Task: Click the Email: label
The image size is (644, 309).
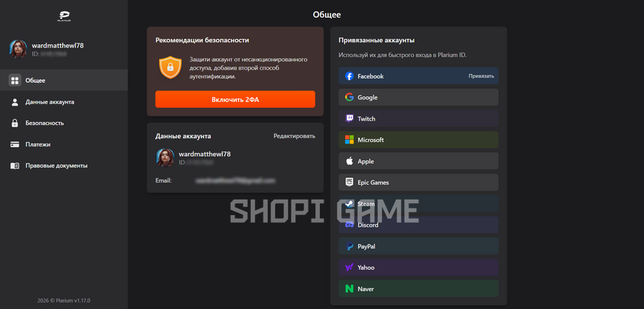Action: tap(164, 180)
